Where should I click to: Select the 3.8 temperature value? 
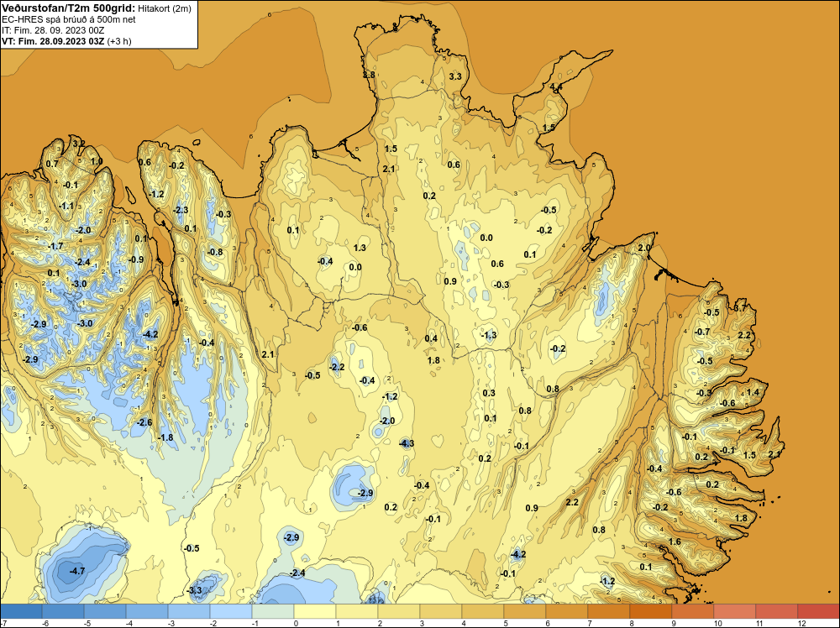[x=369, y=75]
